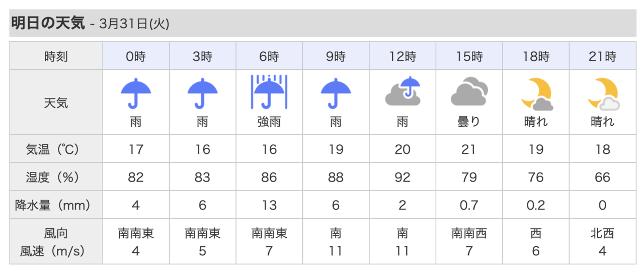Click the 北西 wind direction cell

(603, 233)
